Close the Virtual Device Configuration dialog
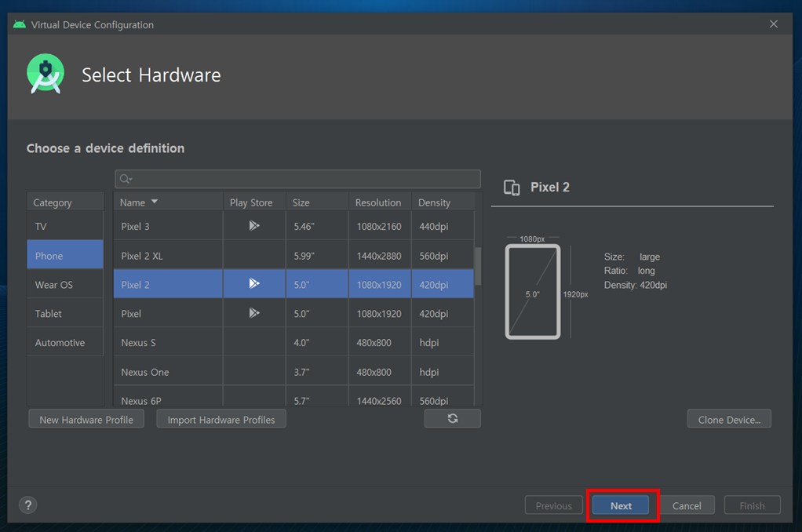The height and width of the screenshot is (532, 802). click(x=774, y=24)
